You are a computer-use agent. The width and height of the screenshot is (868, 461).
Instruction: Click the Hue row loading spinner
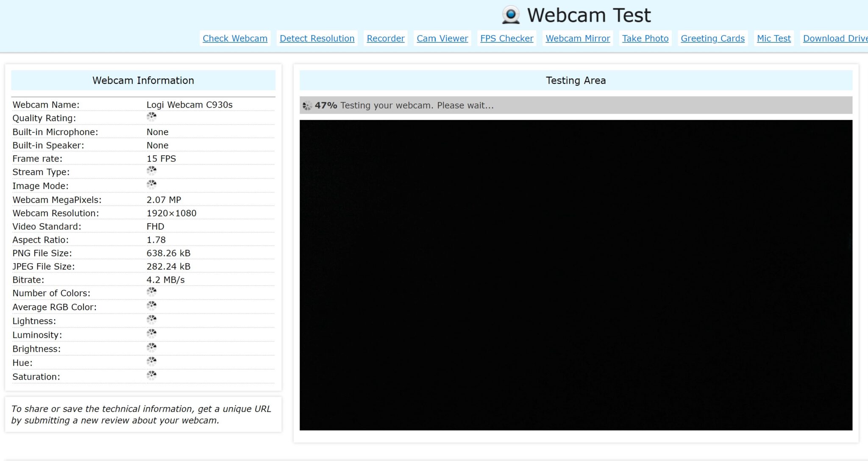click(x=152, y=361)
